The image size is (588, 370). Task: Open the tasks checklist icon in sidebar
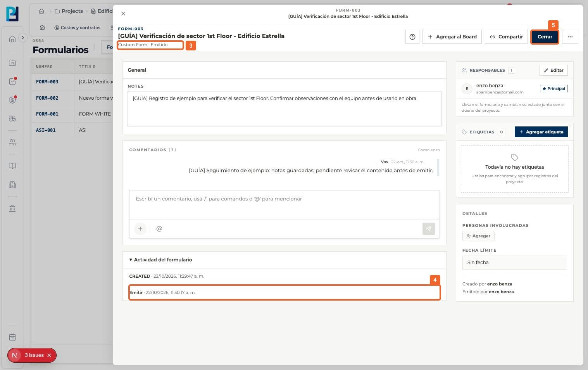12,81
